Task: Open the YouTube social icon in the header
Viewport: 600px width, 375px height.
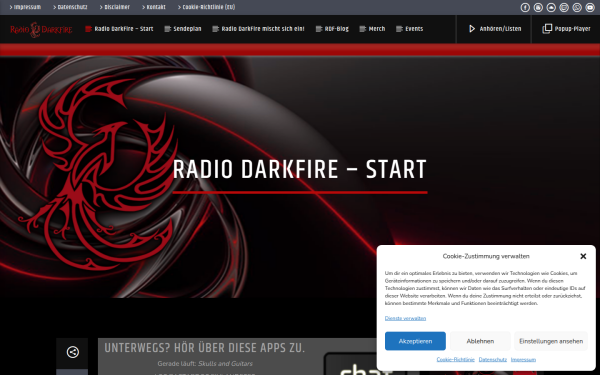Action: [x=590, y=7]
